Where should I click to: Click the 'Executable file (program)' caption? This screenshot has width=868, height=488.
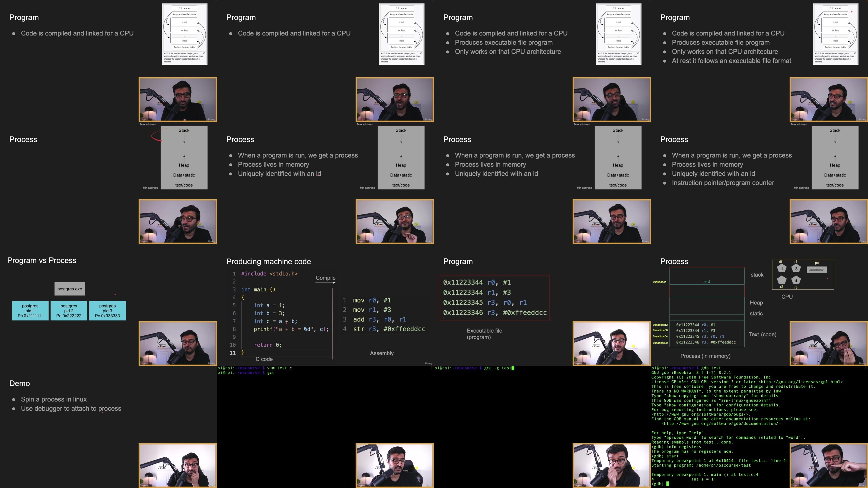[484, 334]
